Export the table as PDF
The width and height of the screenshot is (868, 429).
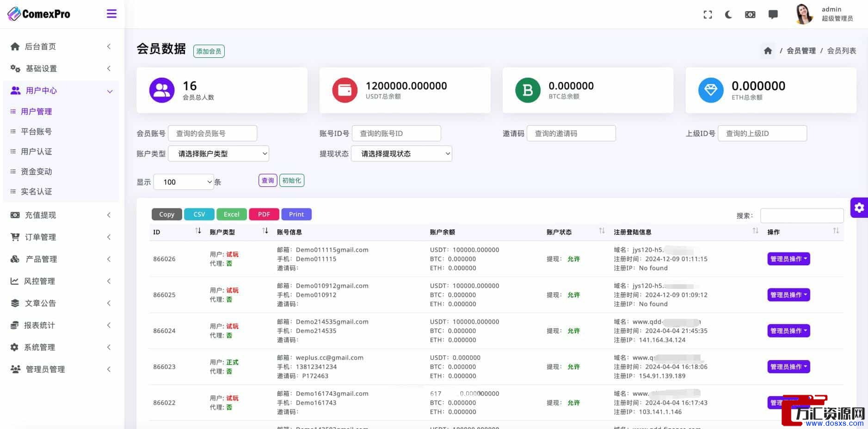pyautogui.click(x=264, y=214)
